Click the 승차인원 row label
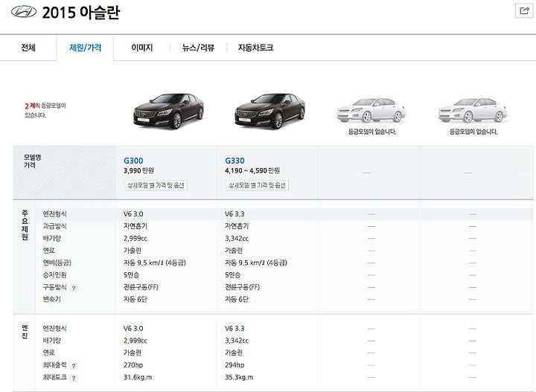Image resolution: width=536 pixels, height=392 pixels. click(x=54, y=275)
